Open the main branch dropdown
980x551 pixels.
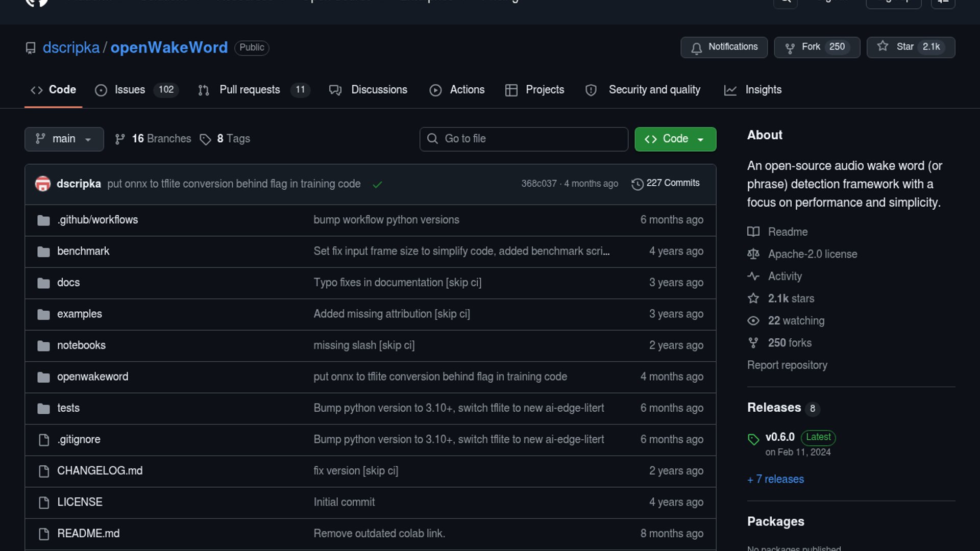[64, 139]
